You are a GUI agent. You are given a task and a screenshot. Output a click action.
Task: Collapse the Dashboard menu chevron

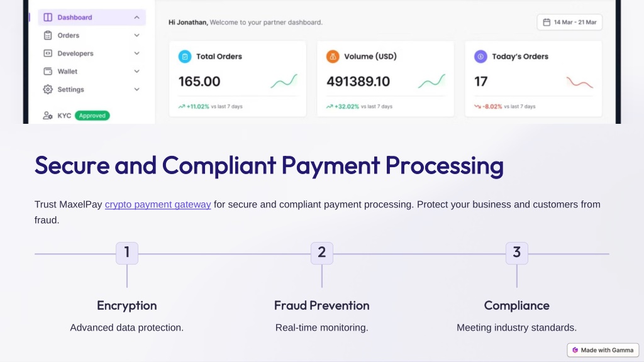136,17
